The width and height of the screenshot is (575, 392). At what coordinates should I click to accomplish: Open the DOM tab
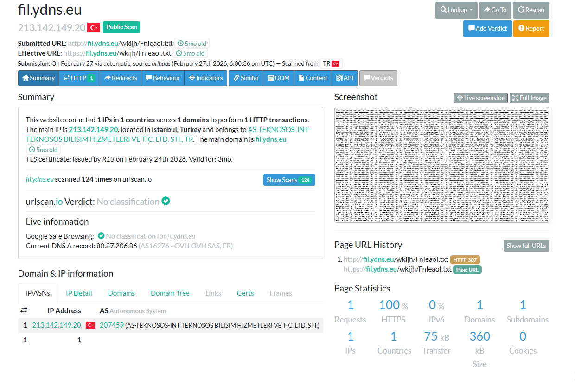click(x=279, y=78)
